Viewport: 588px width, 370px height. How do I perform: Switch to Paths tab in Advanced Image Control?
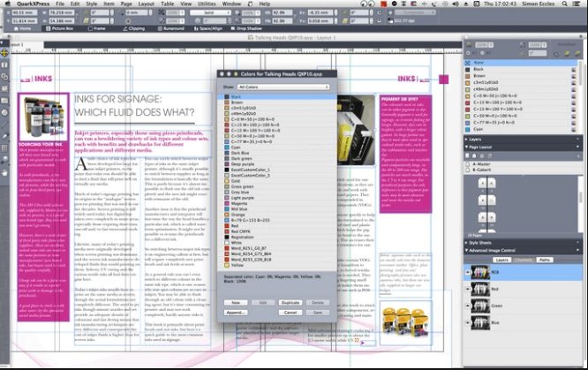(x=545, y=260)
